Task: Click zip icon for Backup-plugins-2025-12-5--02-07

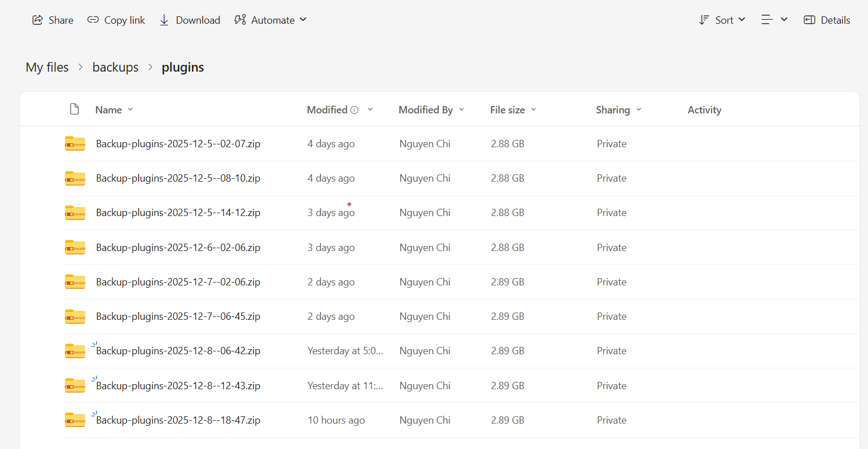Action: coord(75,144)
